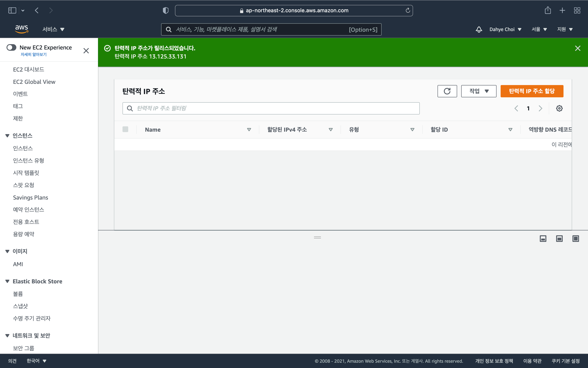Open a new Safari tab with plus icon
588x368 pixels.
(x=562, y=10)
